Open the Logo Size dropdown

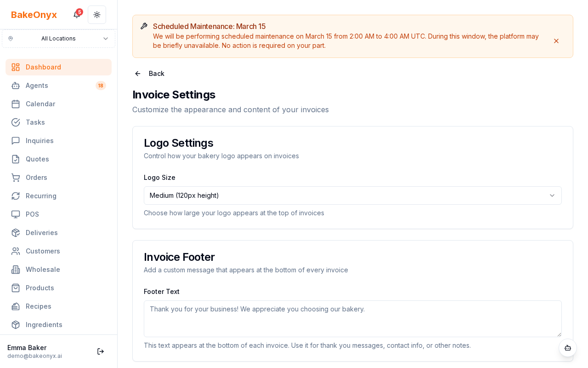(353, 195)
